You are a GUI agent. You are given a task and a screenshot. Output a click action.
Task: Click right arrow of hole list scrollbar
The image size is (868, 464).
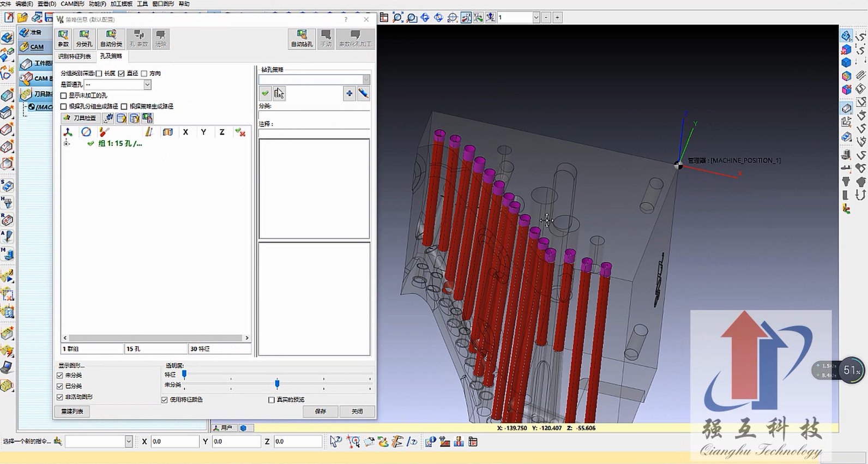[x=247, y=338]
